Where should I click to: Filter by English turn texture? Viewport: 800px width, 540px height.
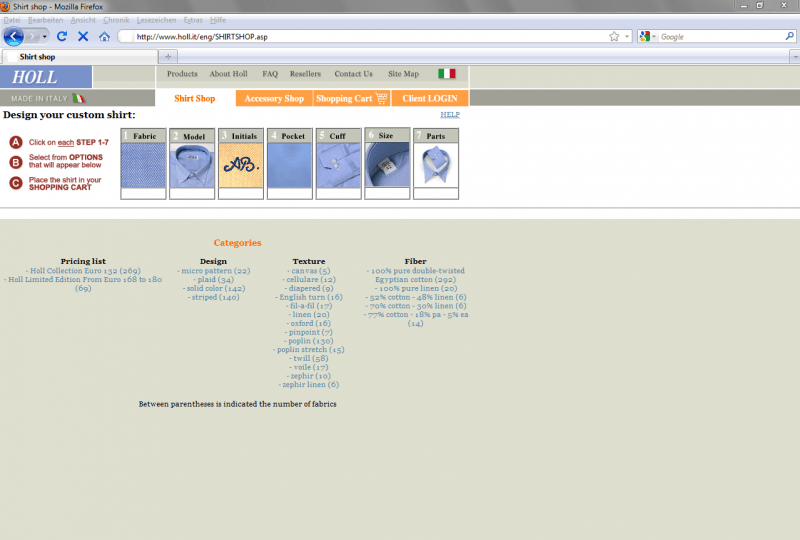pos(309,297)
